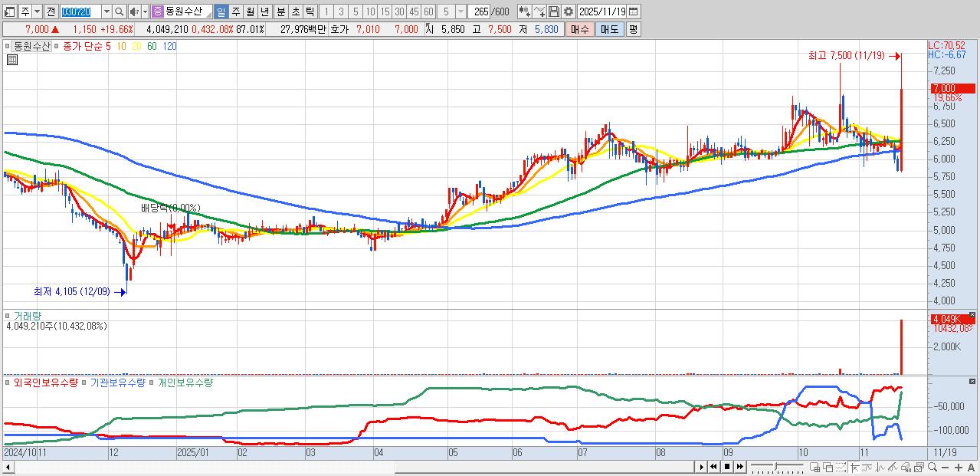Select the 60 interval preset button
The height and width of the screenshot is (476, 980).
[428, 11]
